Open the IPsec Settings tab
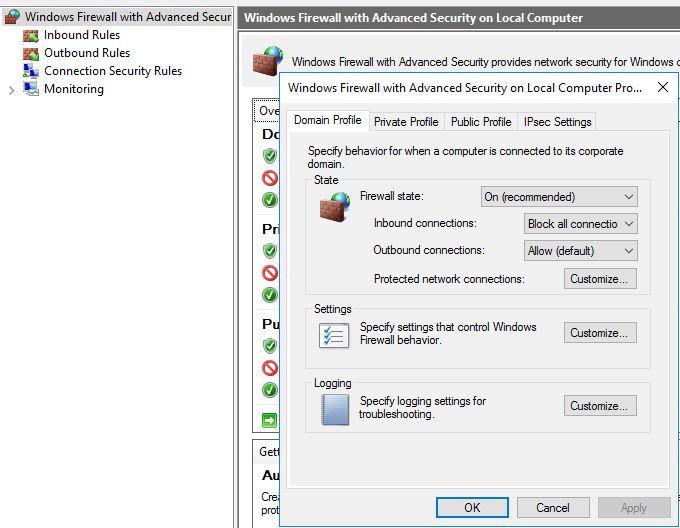 click(x=557, y=122)
